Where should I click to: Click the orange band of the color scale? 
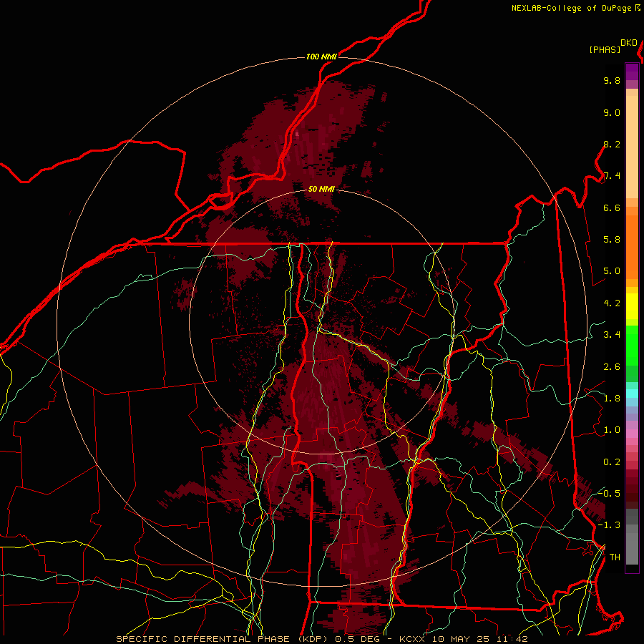(x=632, y=246)
